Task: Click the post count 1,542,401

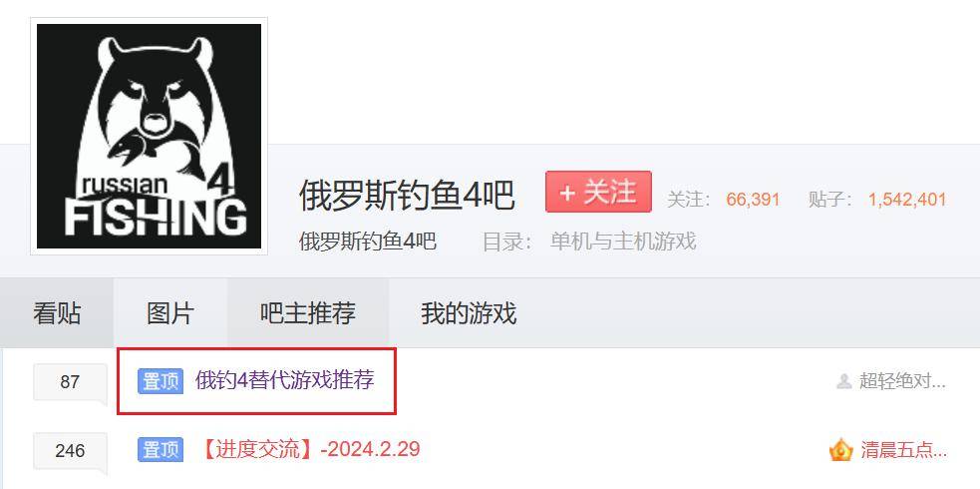Action: 907,201
